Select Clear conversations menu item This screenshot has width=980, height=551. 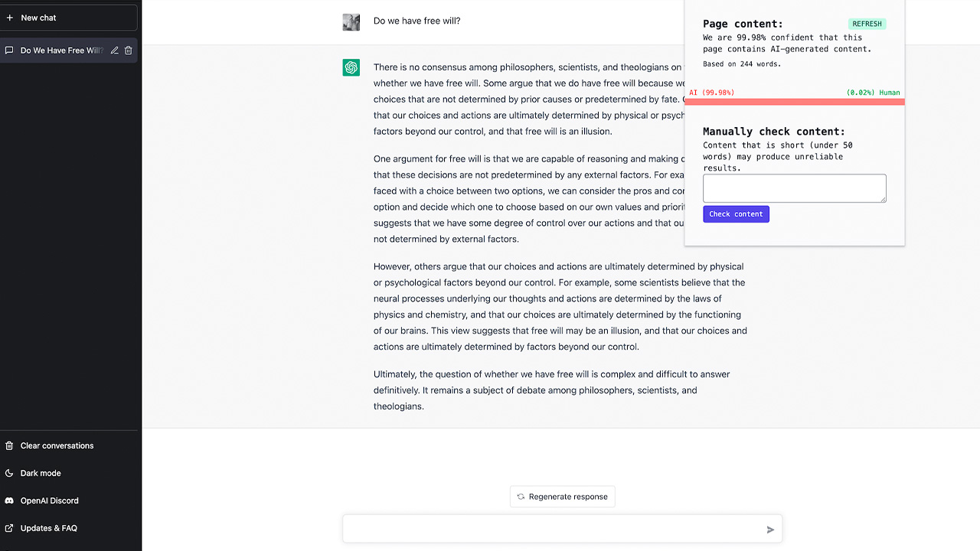[57, 445]
